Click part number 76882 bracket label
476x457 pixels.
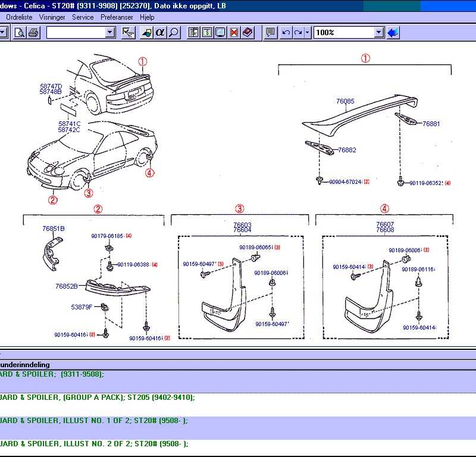coord(347,150)
